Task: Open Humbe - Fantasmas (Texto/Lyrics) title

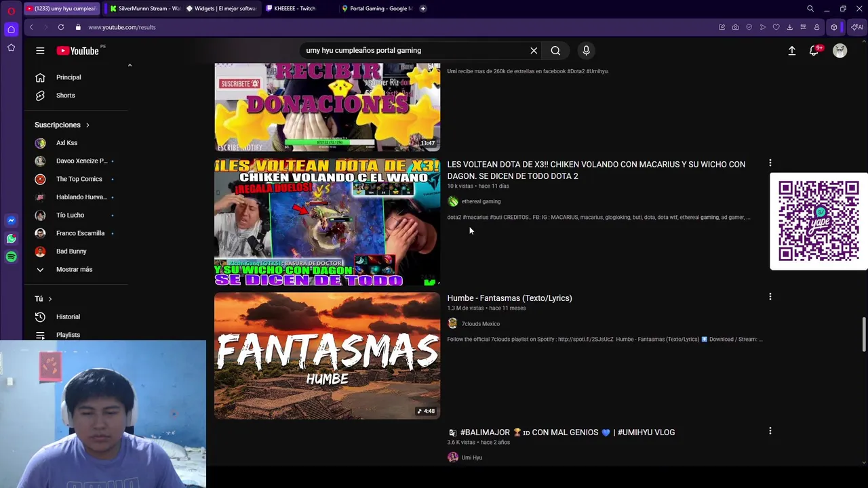Action: pos(509,298)
